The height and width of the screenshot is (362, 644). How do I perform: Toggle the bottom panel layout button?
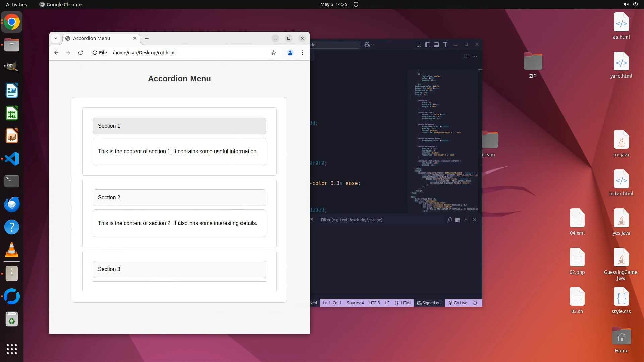(436, 45)
